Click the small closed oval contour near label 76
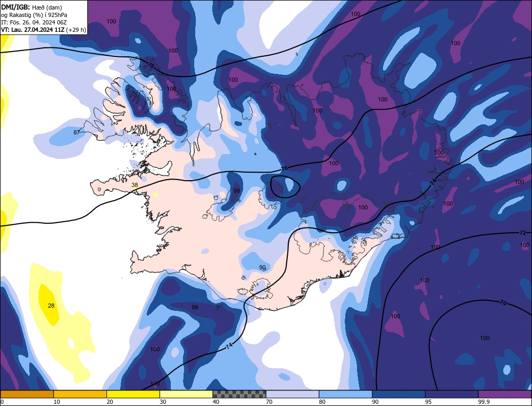Viewport: 532px width, 406px height. (285, 187)
